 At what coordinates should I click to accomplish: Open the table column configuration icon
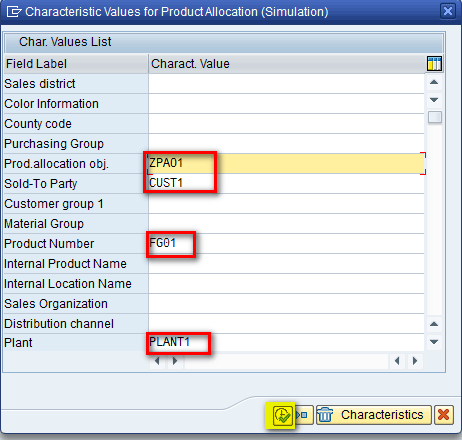point(434,63)
